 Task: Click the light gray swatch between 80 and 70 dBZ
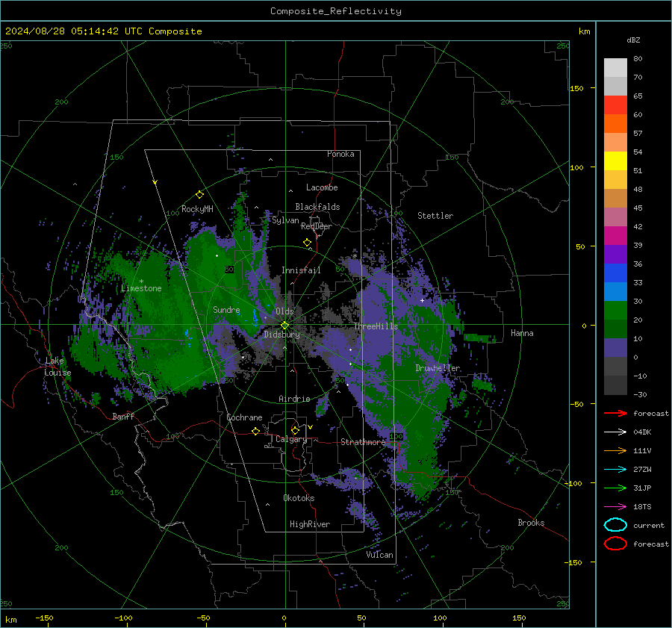[615, 68]
